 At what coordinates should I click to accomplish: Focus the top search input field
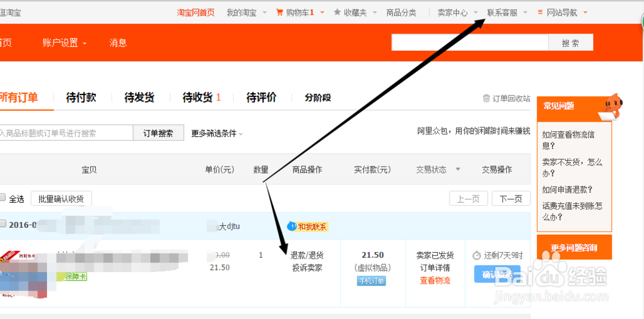[470, 42]
